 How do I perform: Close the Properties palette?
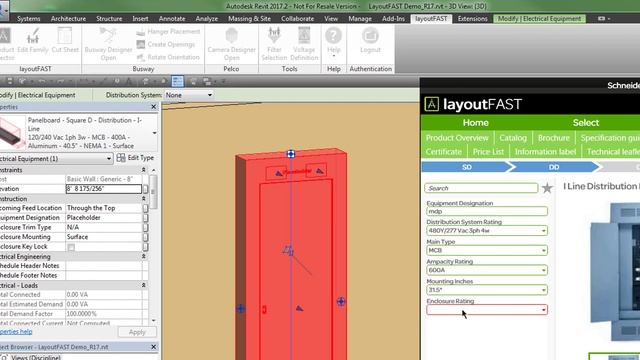pos(153,107)
